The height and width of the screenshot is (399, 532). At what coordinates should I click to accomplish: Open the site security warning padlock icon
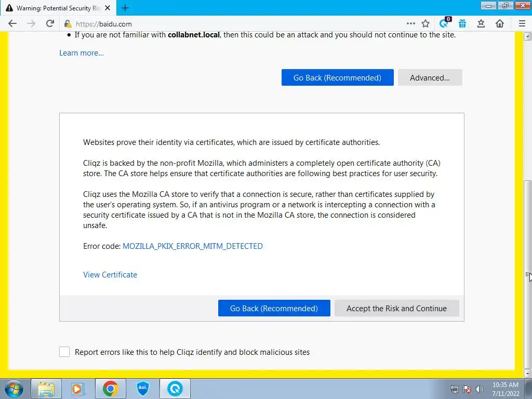[68, 24]
